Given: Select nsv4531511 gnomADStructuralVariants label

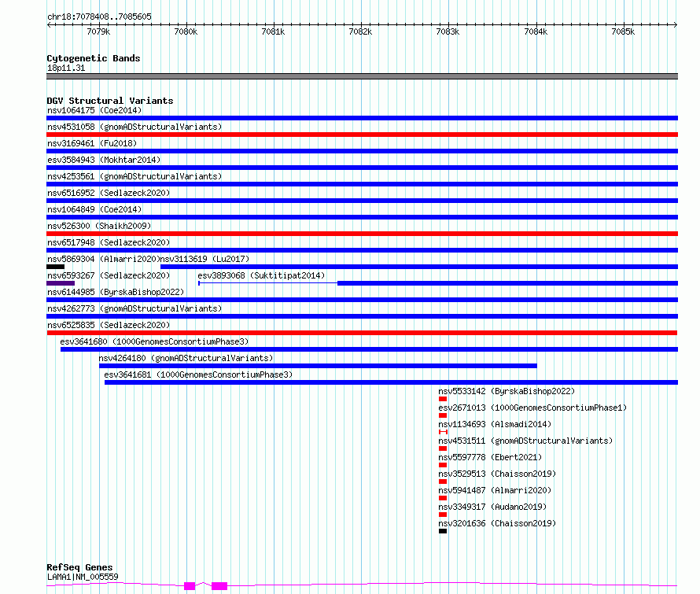Looking at the screenshot, I should [x=525, y=441].
